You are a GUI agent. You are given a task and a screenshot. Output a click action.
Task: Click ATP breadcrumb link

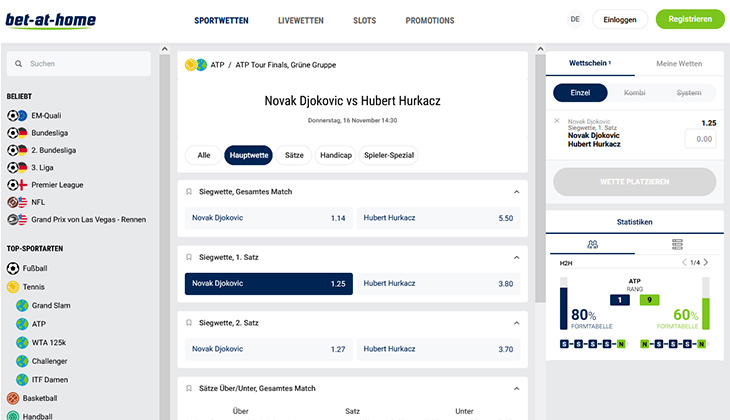pos(217,65)
